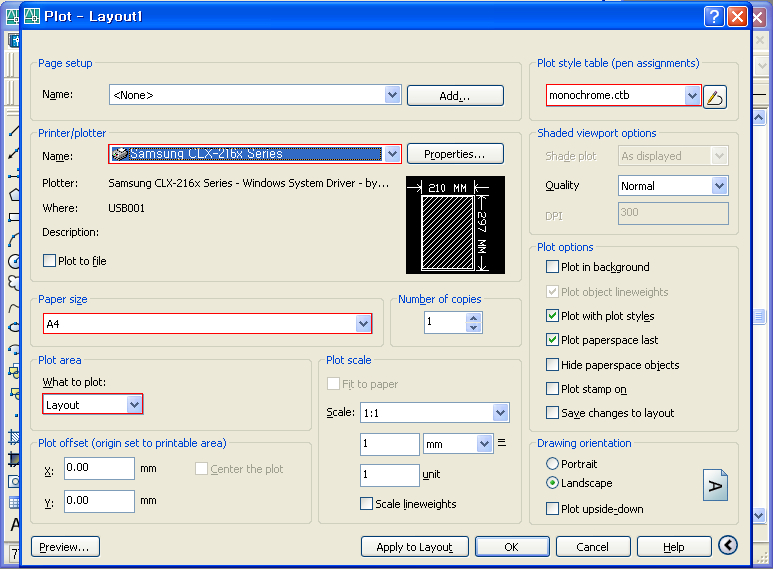773x569 pixels.
Task: Click the printer Properties button
Action: click(454, 154)
